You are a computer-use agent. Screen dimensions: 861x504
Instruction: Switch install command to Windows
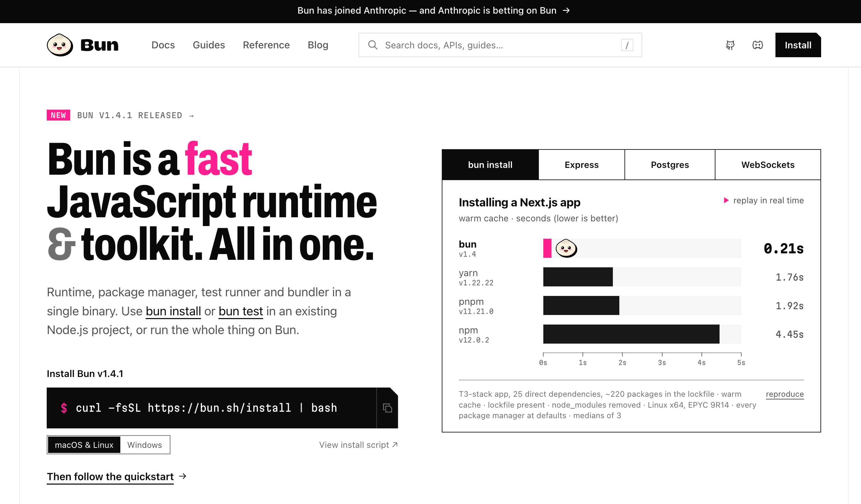click(x=145, y=445)
